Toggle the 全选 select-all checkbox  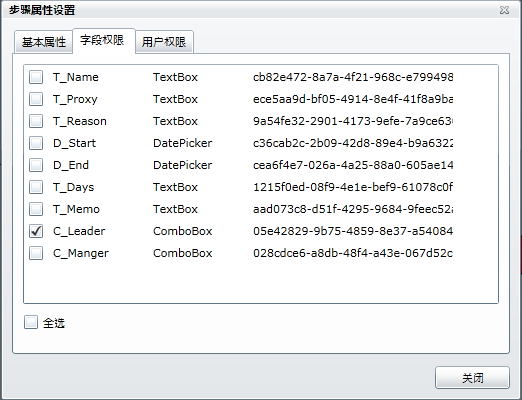pyautogui.click(x=31, y=322)
